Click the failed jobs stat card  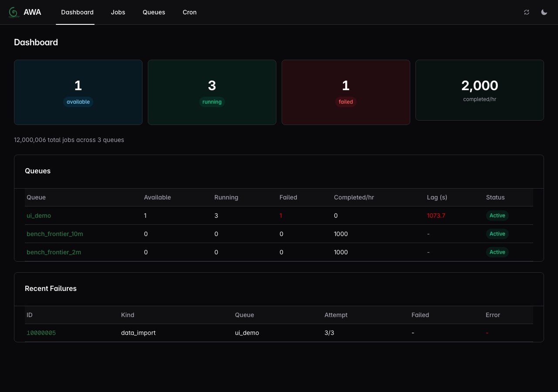point(346,92)
